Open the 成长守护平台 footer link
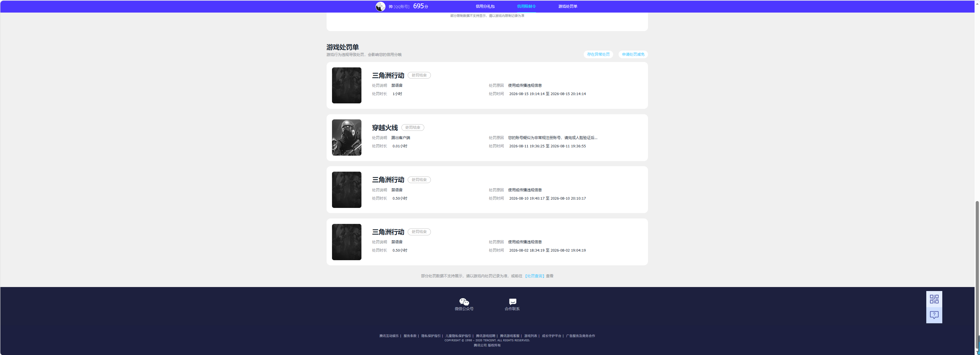Screen dimensions: 980x355 (551, 336)
